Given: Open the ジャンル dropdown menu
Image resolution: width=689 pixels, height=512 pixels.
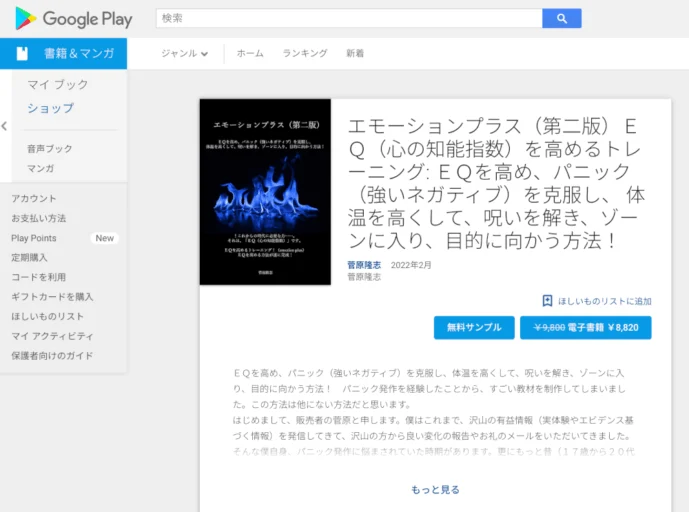Looking at the screenshot, I should [x=185, y=54].
